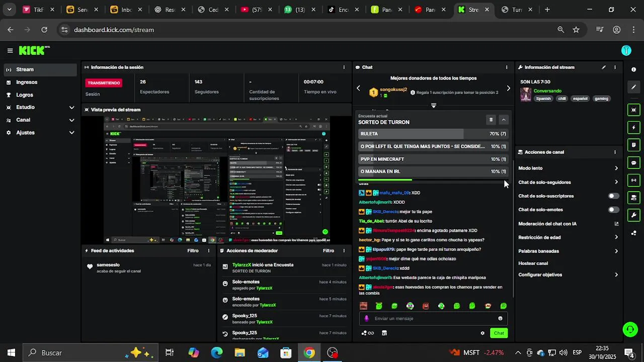Open the Acciones de moderador three-dot menu
Image resolution: width=644 pixels, height=362 pixels.
click(344, 251)
